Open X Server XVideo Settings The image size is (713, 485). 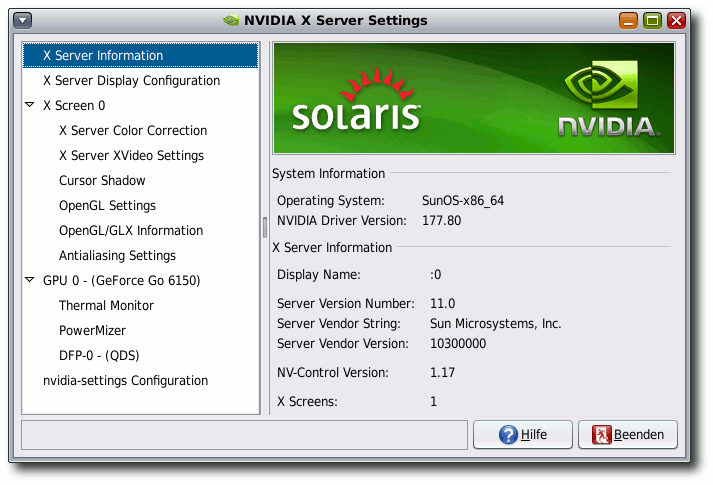[x=131, y=155]
